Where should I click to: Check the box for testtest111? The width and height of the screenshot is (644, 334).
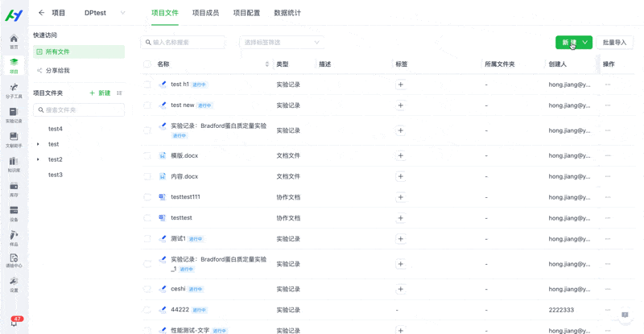147,197
